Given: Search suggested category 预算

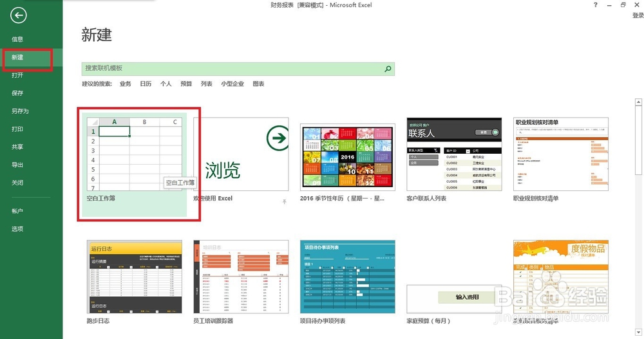Looking at the screenshot, I should point(186,84).
